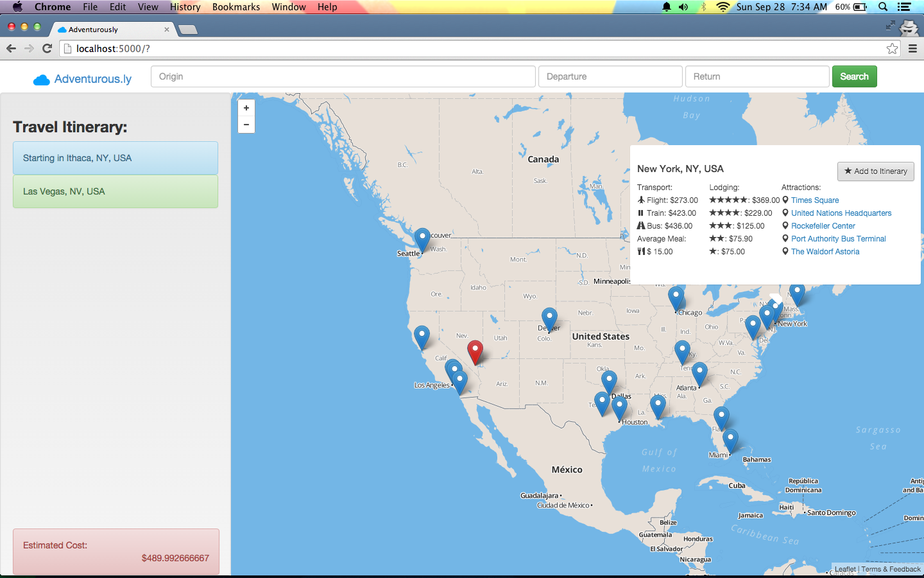Click Terms & Feedback link
Screen dimensions: 924x578
pyautogui.click(x=891, y=569)
